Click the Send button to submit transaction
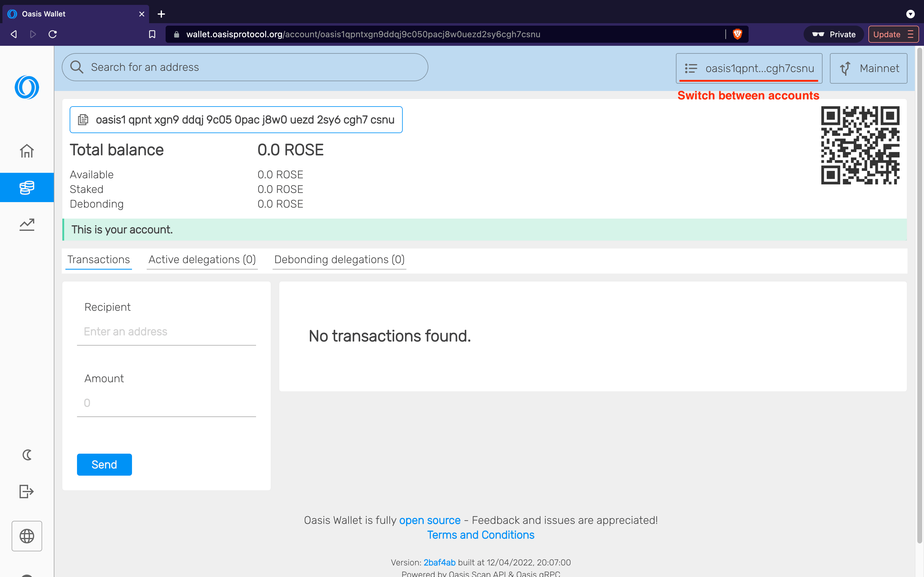 tap(105, 465)
